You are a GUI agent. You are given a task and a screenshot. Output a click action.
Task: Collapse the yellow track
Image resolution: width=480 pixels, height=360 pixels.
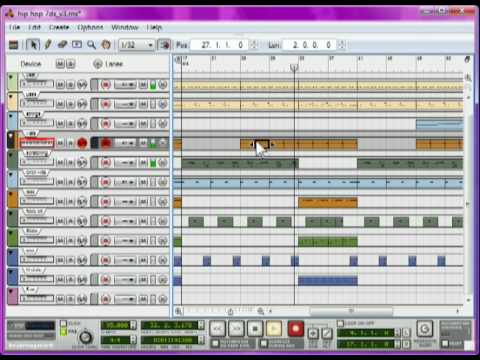pos(11,97)
